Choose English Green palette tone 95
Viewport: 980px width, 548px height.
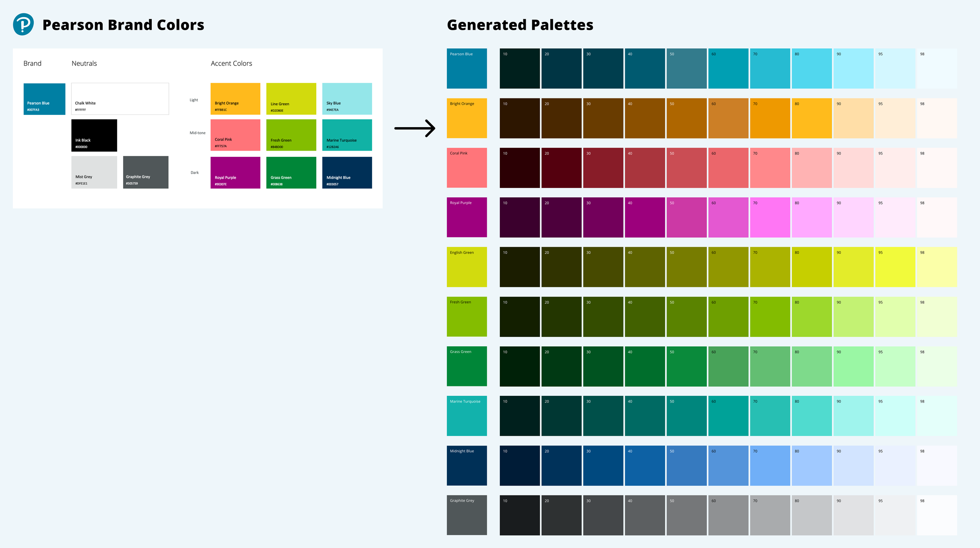(895, 267)
